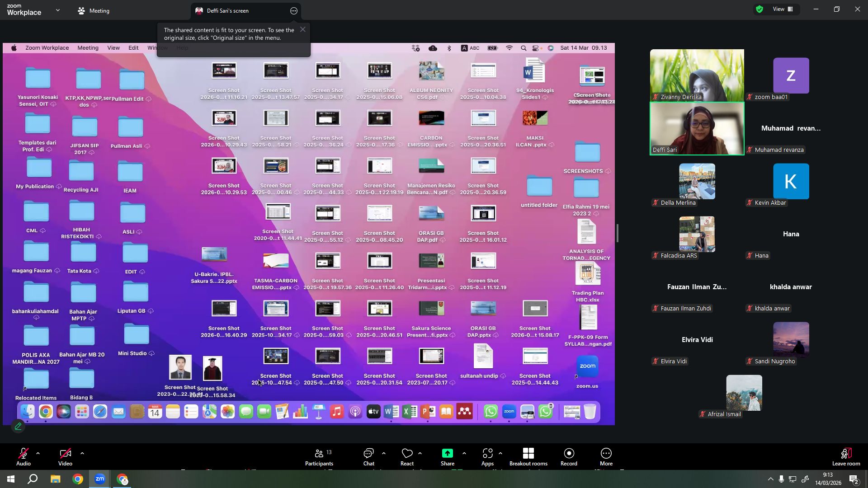Click Photos in the shared Mac dock
The image size is (868, 488).
point(227,412)
